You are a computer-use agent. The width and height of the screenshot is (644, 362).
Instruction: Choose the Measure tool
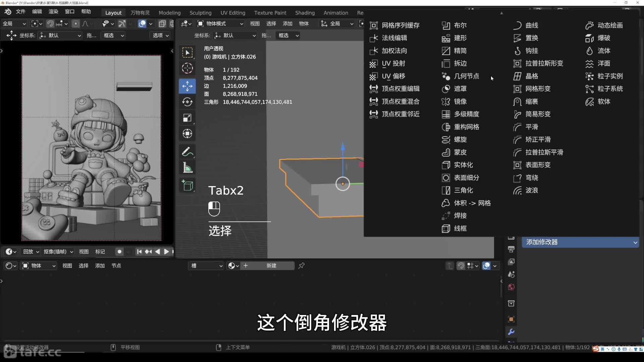187,168
